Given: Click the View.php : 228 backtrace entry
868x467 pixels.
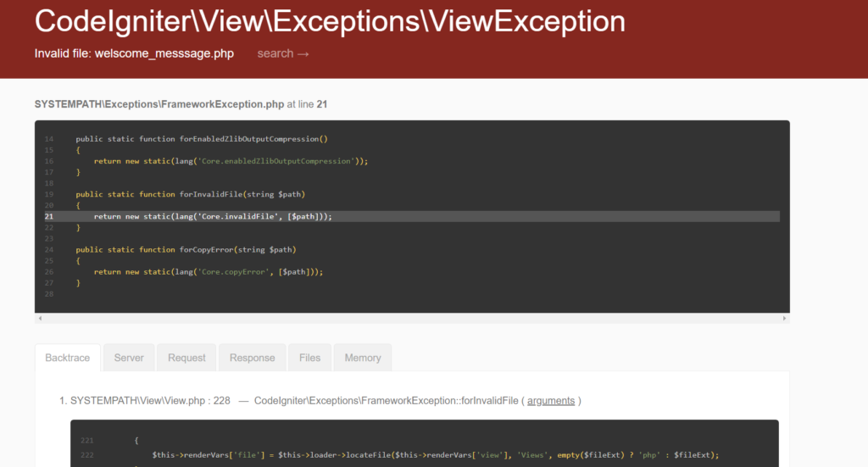Looking at the screenshot, I should point(150,400).
